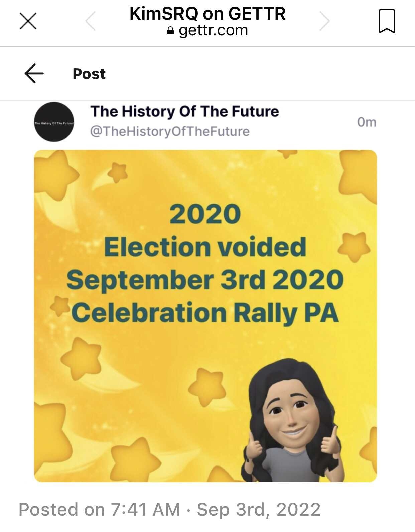Tap the KimSRQ on GETTR page title
The height and width of the screenshot is (532, 415).
pyautogui.click(x=207, y=14)
